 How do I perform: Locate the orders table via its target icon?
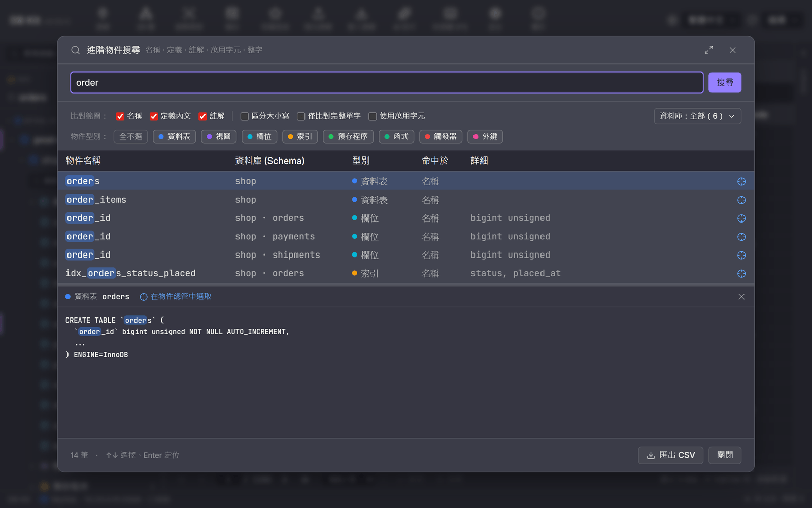point(741,181)
